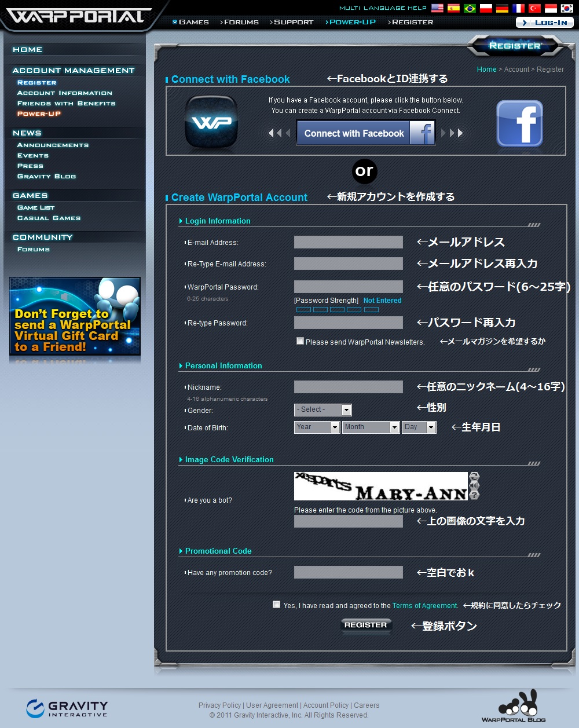
Task: Click the Register submit button
Action: tap(366, 625)
